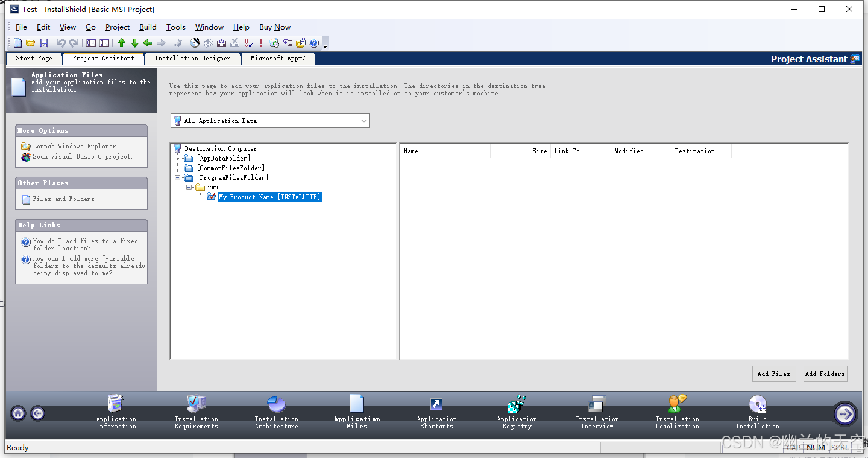Click the Destination column header
This screenshot has height=458, width=868.
[x=702, y=151]
